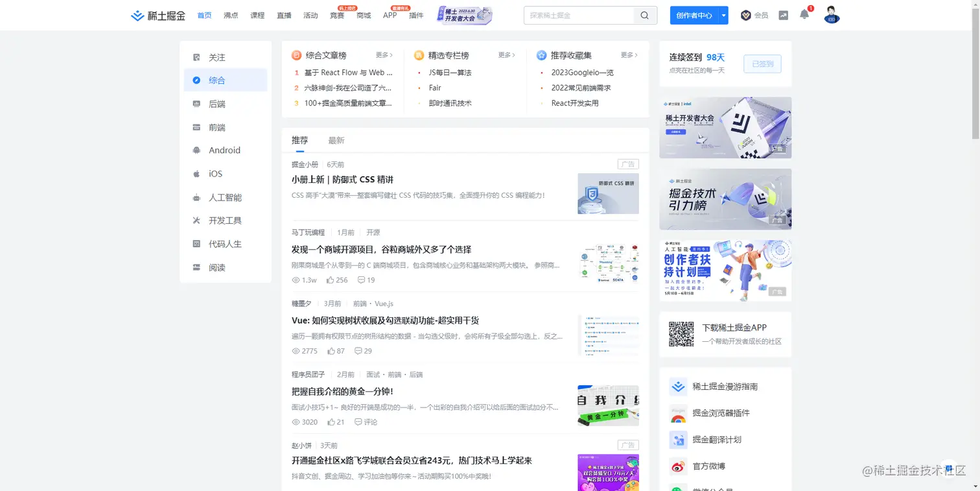This screenshot has height=491, width=980.
Task: Click the 稀土掘金 logo
Action: (157, 15)
